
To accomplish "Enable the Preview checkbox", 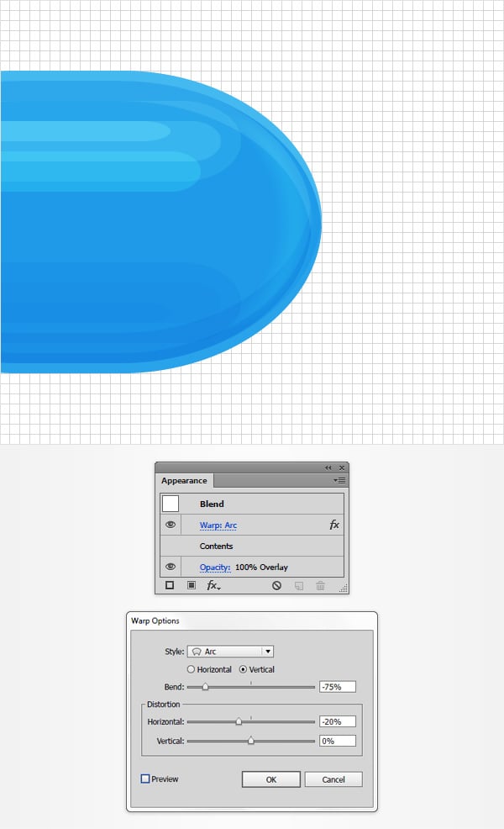I will coord(145,779).
